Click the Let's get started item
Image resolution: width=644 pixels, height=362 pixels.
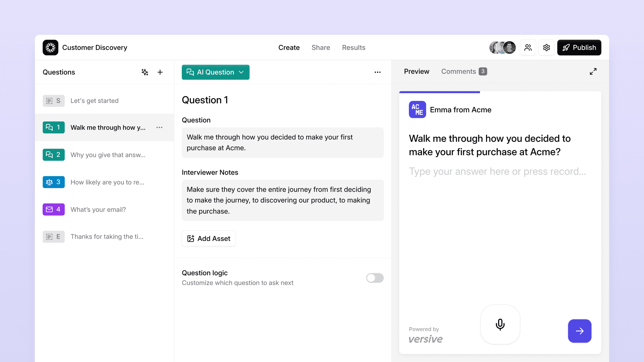(x=94, y=100)
